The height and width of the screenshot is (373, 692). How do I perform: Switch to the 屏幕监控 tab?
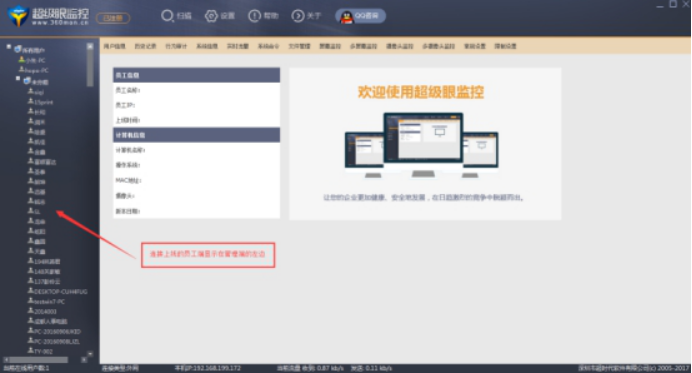click(x=330, y=46)
